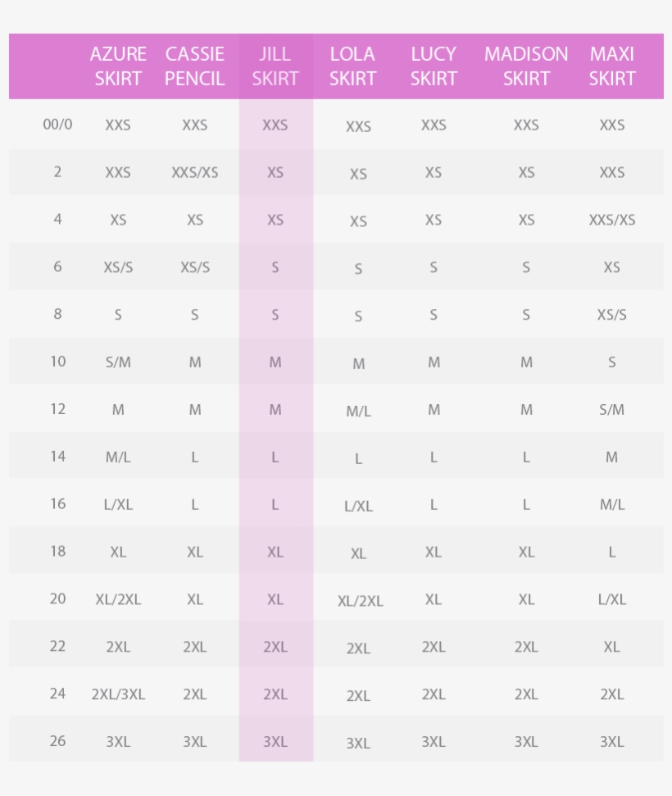Click Maxi Skirt's M/L cell
Image resolution: width=672 pixels, height=796 pixels.
(612, 505)
